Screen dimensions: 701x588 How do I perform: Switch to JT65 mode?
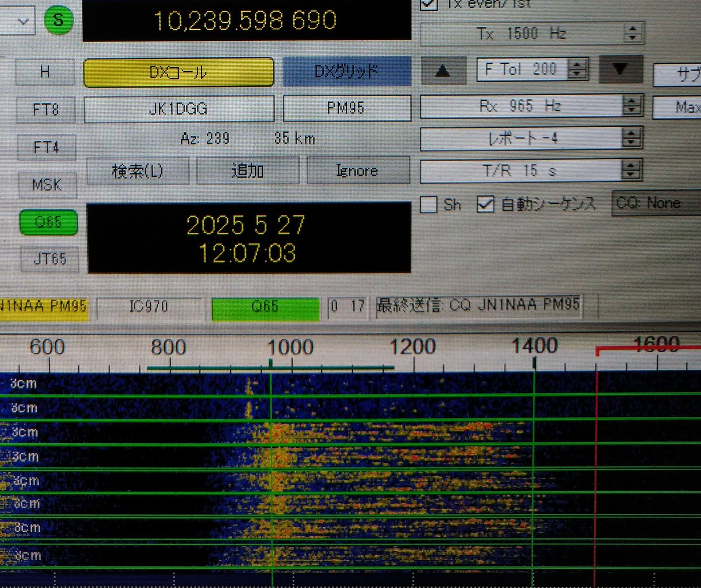(x=50, y=258)
